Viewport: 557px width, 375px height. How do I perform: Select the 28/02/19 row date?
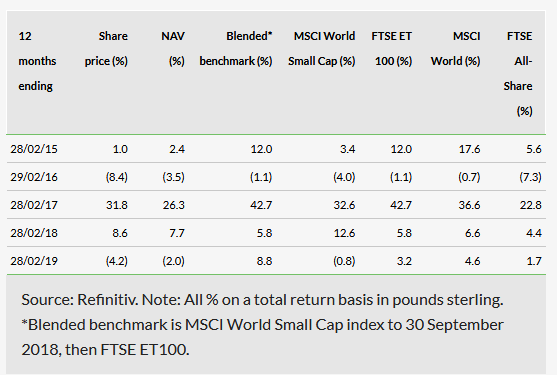(34, 261)
